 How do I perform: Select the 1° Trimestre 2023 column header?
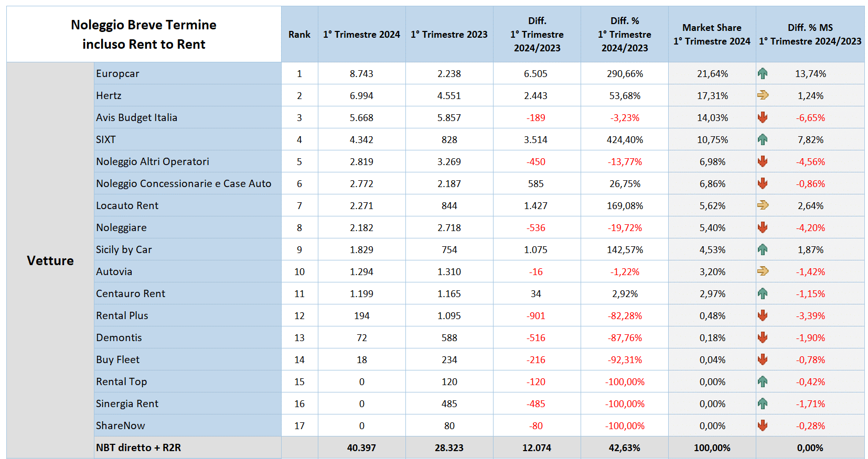click(x=449, y=34)
